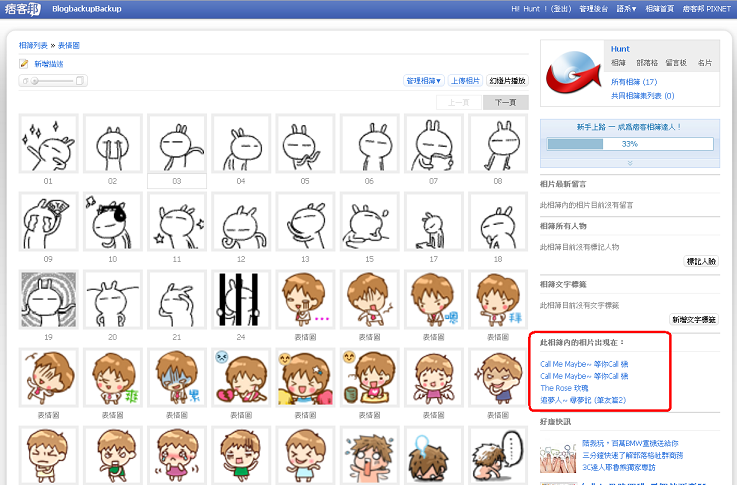This screenshot has width=737, height=485.
Task: Open the BMW promotion link under 好康快訊
Action: (630, 443)
